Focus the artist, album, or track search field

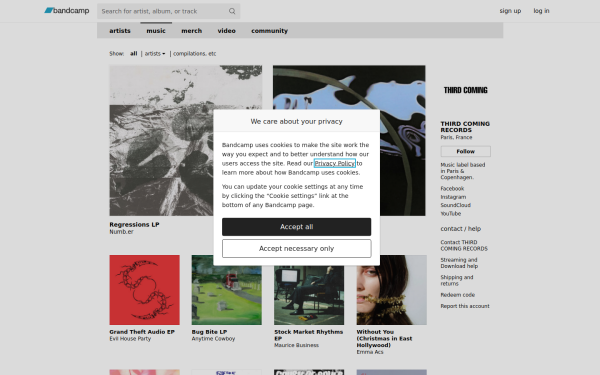168,11
